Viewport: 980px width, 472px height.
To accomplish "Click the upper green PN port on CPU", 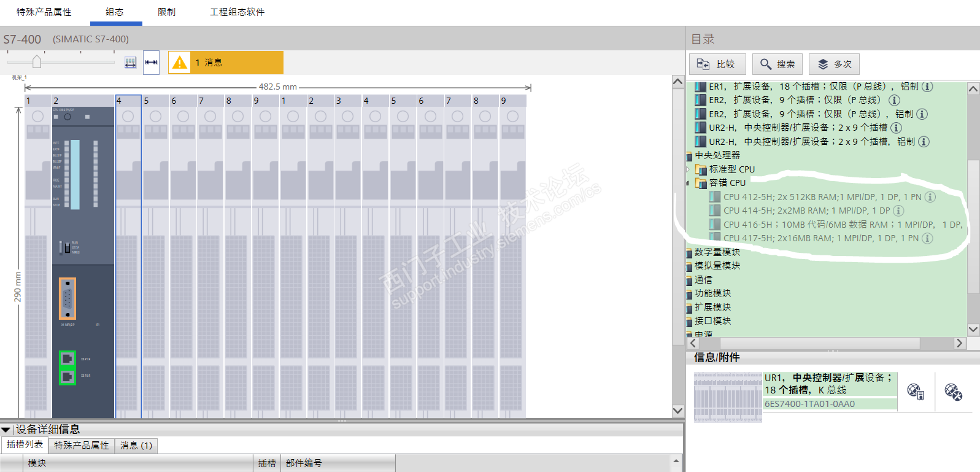I will coord(68,358).
